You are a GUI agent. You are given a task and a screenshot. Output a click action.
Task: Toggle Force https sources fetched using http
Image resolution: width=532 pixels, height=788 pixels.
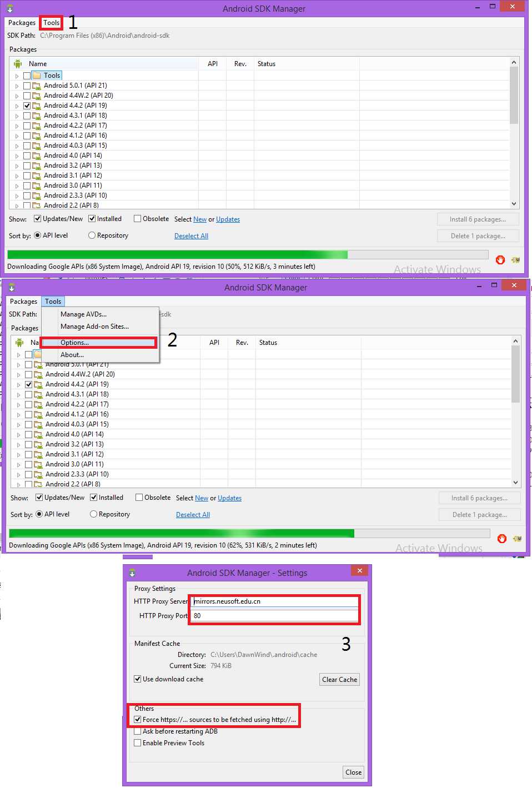(x=137, y=720)
